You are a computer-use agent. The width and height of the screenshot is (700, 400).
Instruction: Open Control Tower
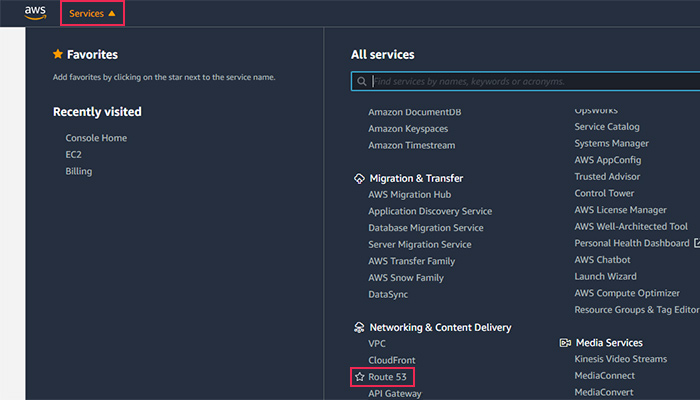click(604, 193)
